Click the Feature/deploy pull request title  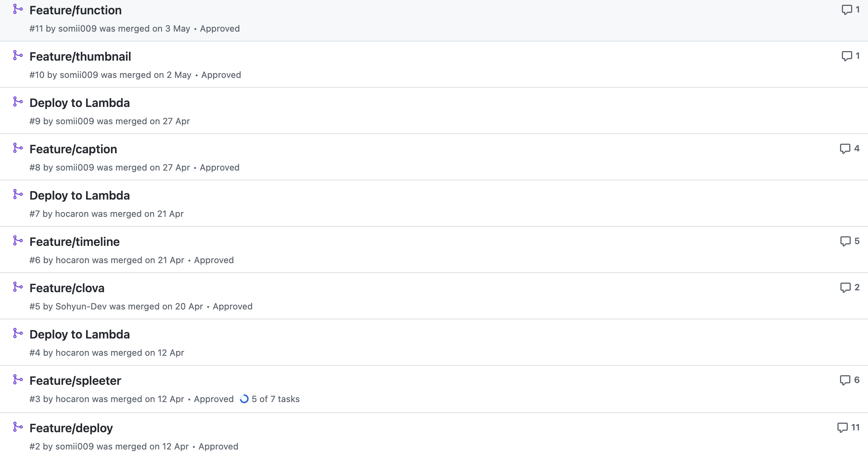click(x=71, y=428)
